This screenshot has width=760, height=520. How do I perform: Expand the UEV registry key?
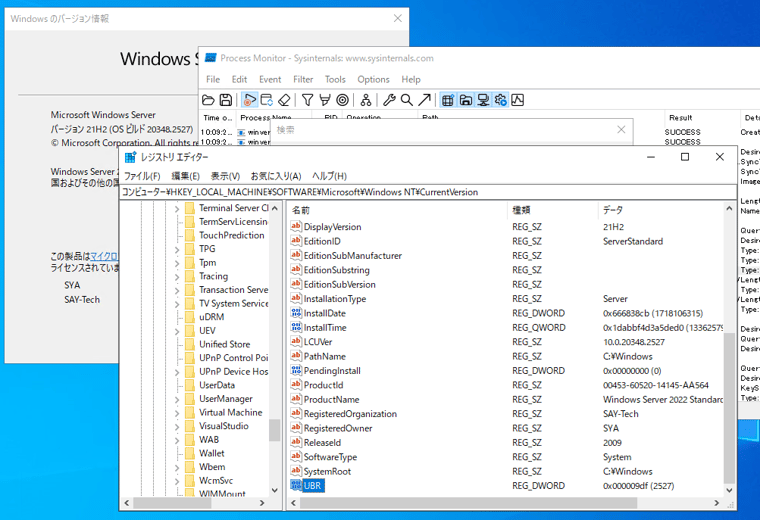(177, 331)
